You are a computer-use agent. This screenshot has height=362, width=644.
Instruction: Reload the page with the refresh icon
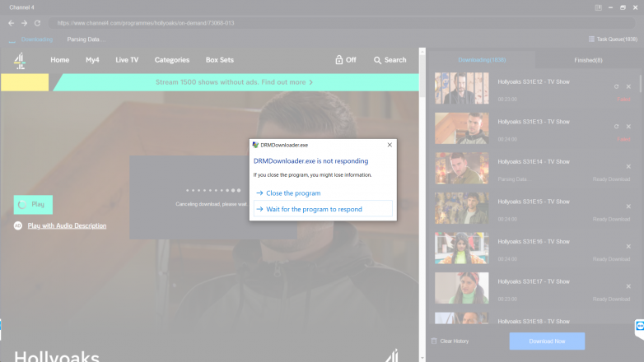tap(37, 23)
